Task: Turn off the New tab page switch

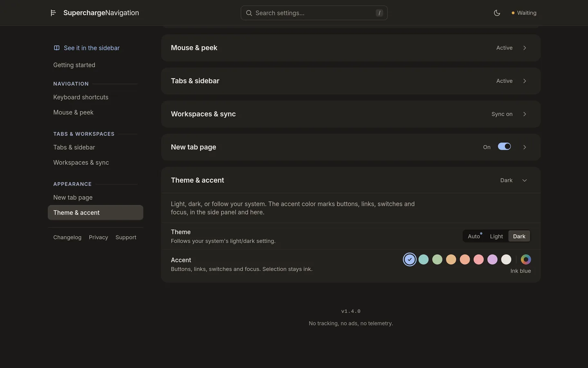Action: [504, 146]
